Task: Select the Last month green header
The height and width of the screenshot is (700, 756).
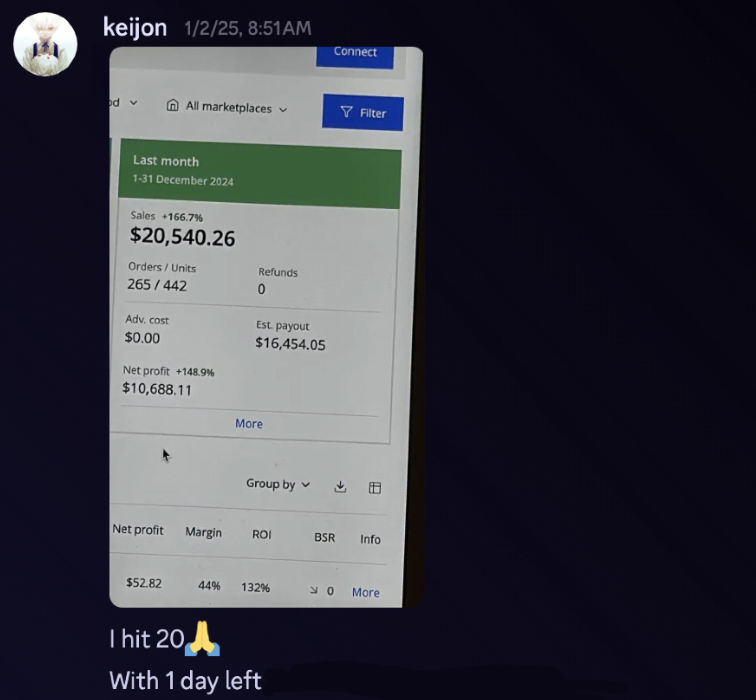Action: coord(260,174)
